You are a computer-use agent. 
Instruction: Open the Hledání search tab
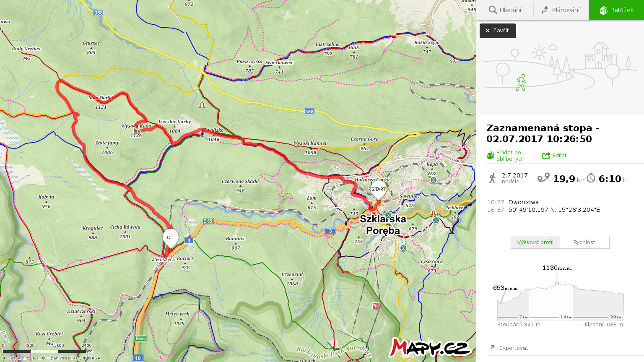pos(505,10)
